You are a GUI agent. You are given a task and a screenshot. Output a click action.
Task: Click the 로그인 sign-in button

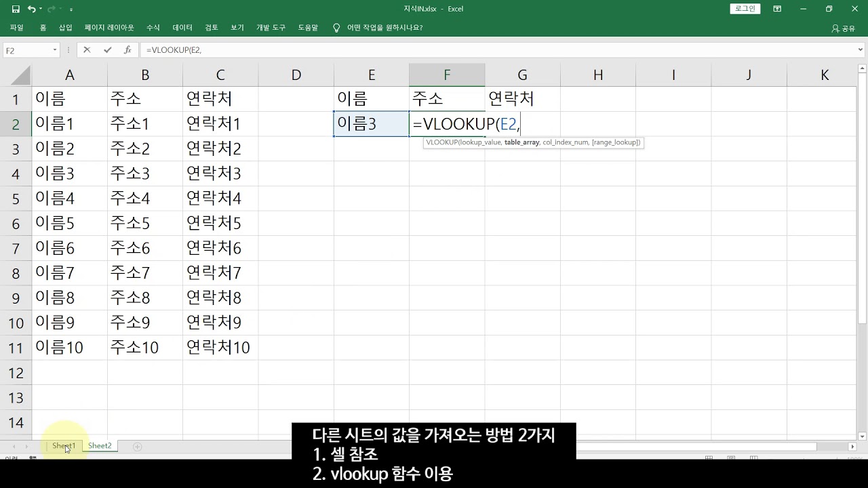744,9
